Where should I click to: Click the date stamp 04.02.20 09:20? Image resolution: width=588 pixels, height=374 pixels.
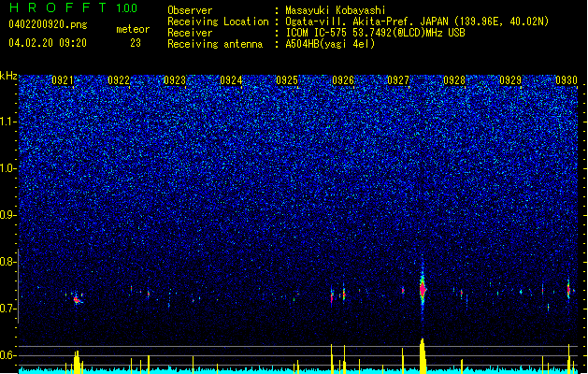tap(48, 43)
